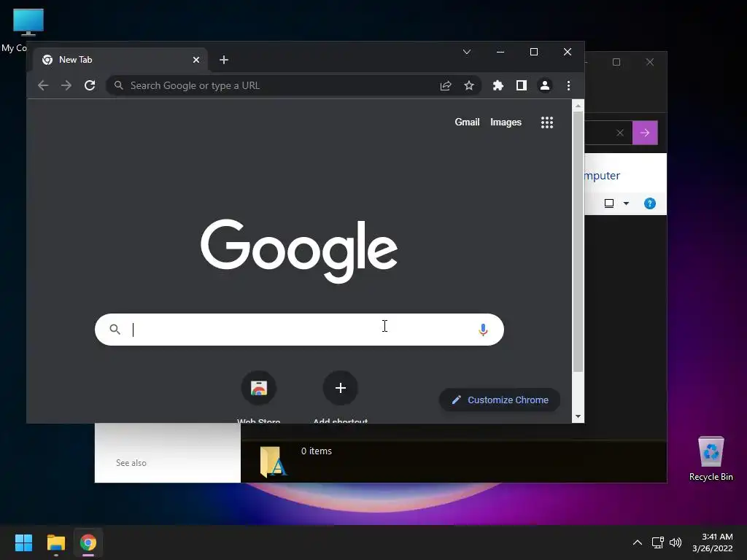Close the New Tab tab
The height and width of the screenshot is (560, 747).
[196, 60]
